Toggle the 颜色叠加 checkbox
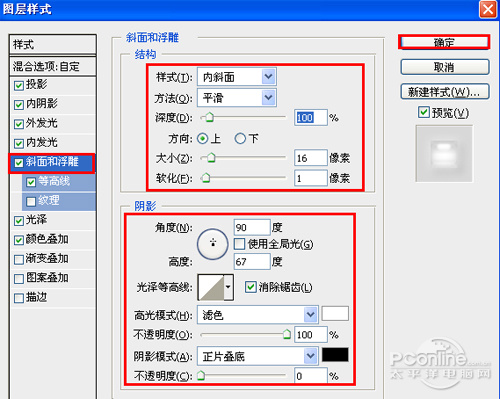This screenshot has width=500, height=399. coord(18,240)
